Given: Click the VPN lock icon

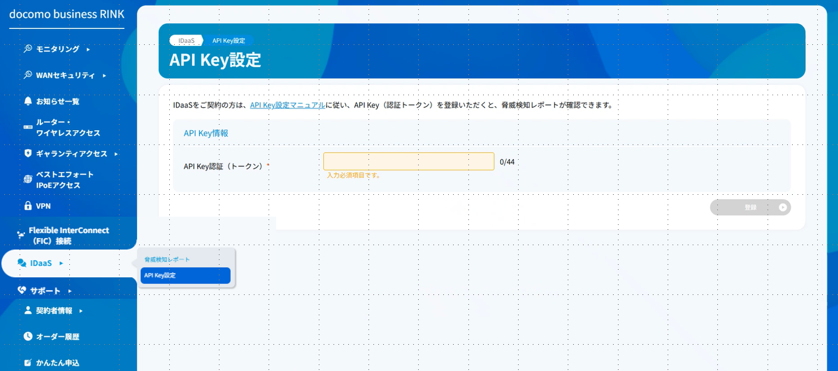Looking at the screenshot, I should [x=28, y=205].
